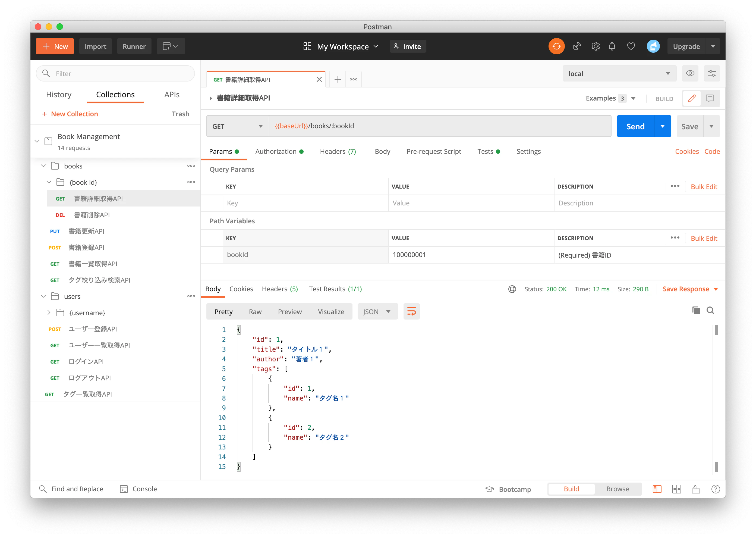Open the Upgrade dropdown arrow
Viewport: 756px width, 538px height.
[x=713, y=46]
